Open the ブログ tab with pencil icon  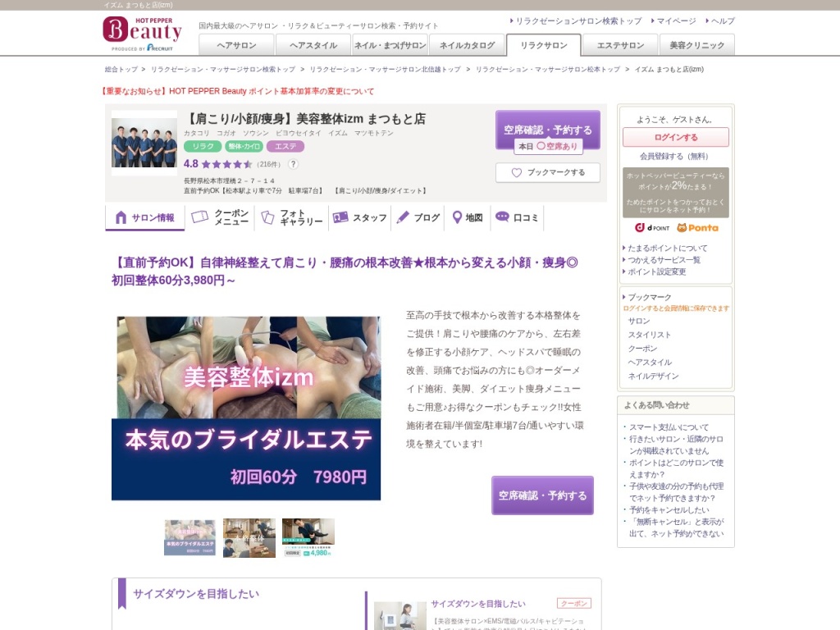pyautogui.click(x=418, y=217)
